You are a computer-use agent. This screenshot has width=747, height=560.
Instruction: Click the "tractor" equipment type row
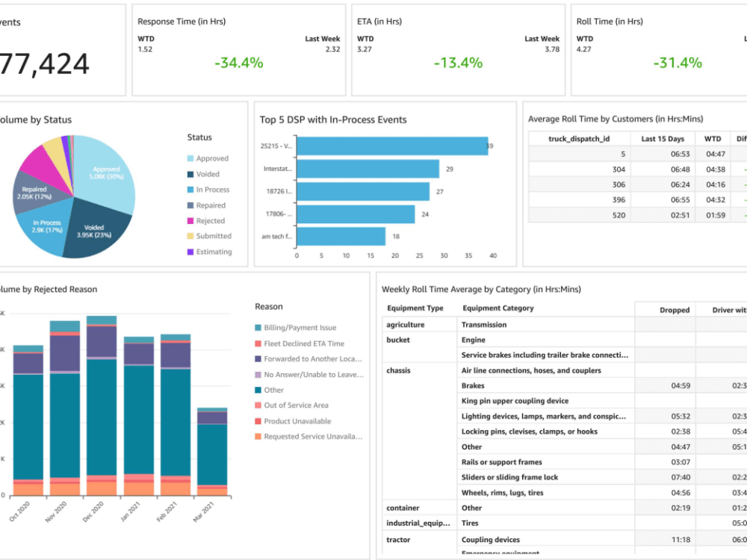[x=397, y=539]
